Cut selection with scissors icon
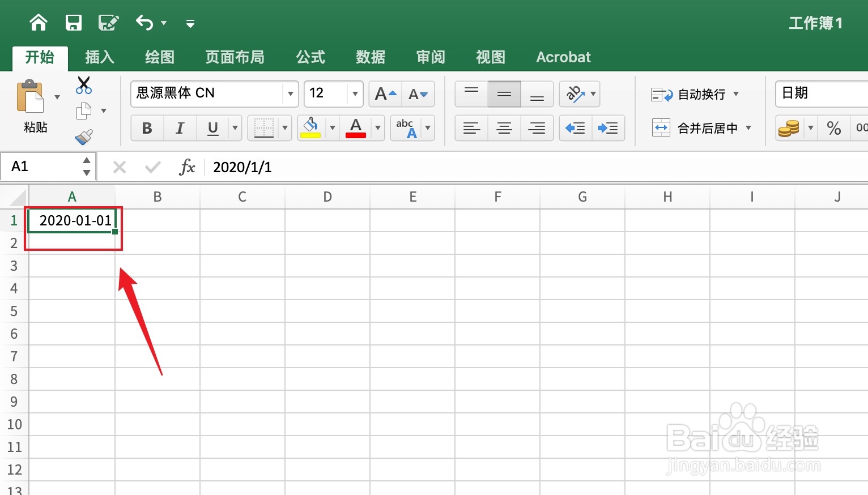 [x=84, y=85]
